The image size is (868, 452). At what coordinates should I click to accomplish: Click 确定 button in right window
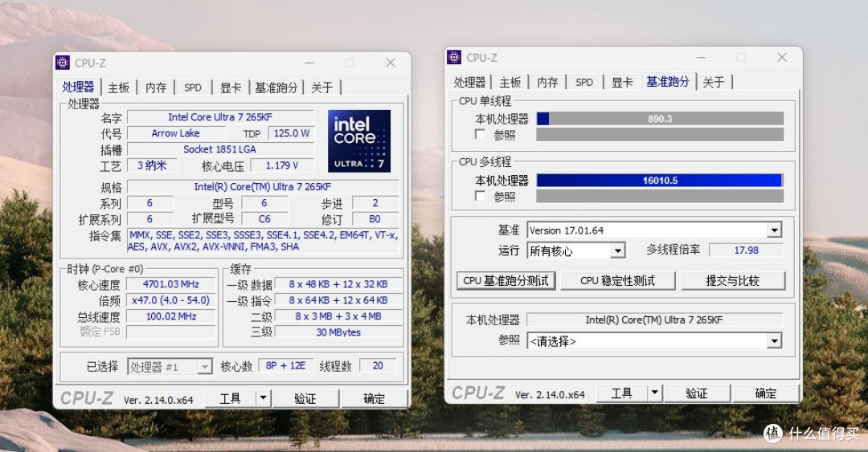766,393
